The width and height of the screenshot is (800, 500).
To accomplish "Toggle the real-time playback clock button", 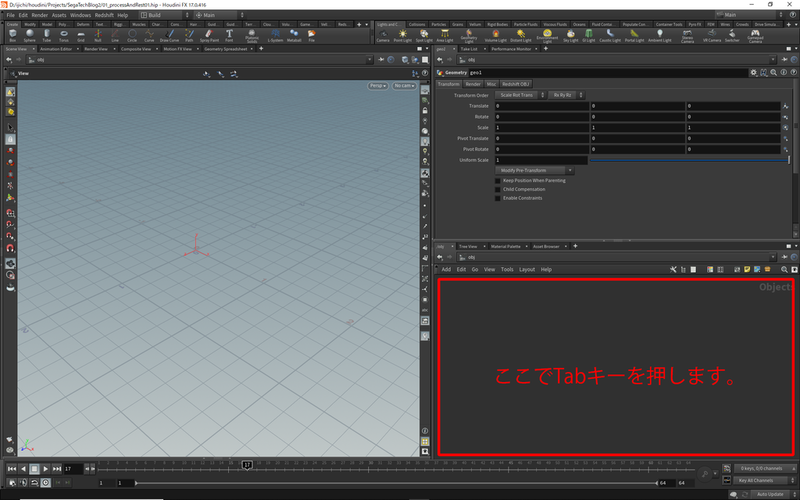I will (x=46, y=482).
